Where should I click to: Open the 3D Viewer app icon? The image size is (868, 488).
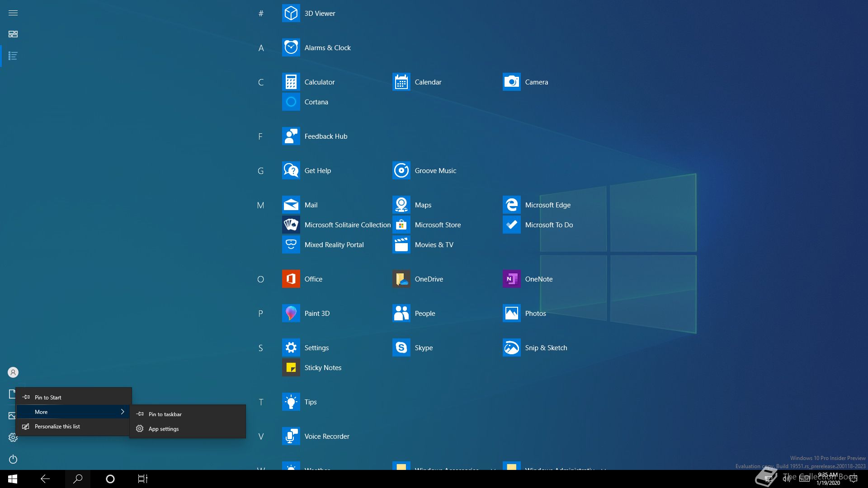291,13
